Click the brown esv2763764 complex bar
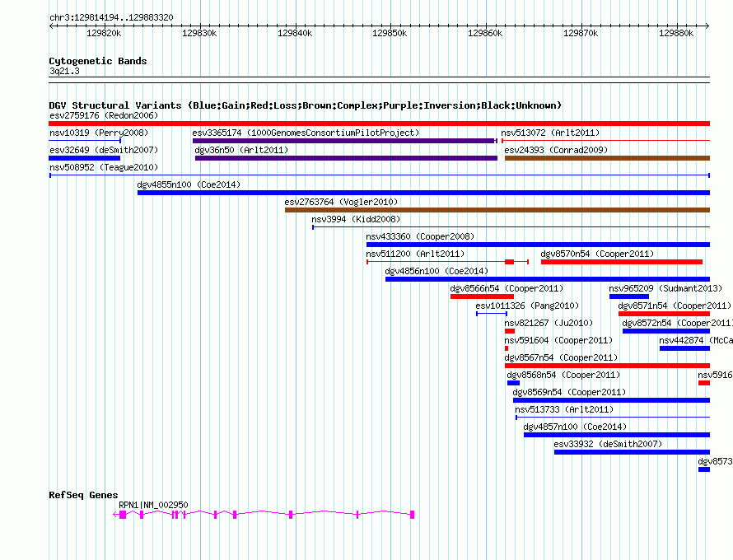733x560 pixels. [x=497, y=210]
